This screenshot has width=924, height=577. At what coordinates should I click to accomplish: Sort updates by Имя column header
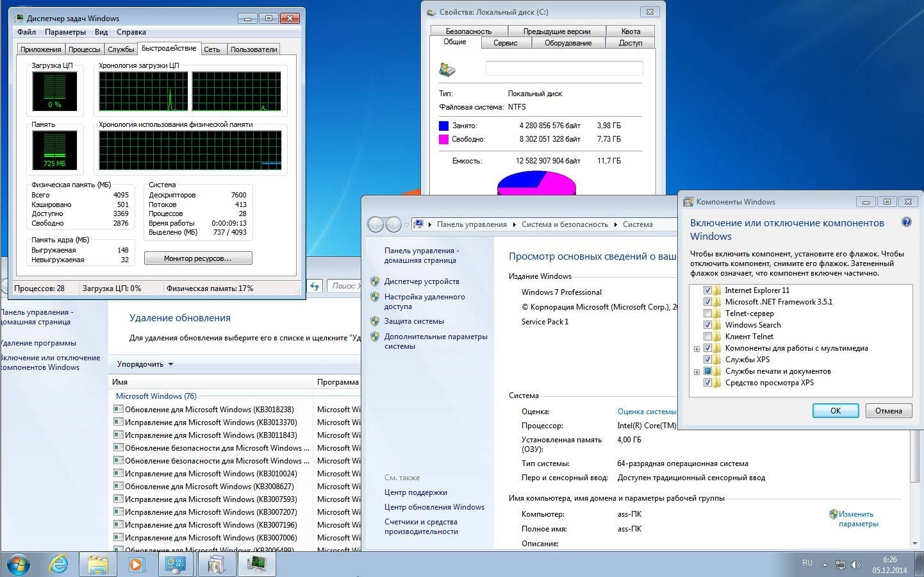point(211,381)
